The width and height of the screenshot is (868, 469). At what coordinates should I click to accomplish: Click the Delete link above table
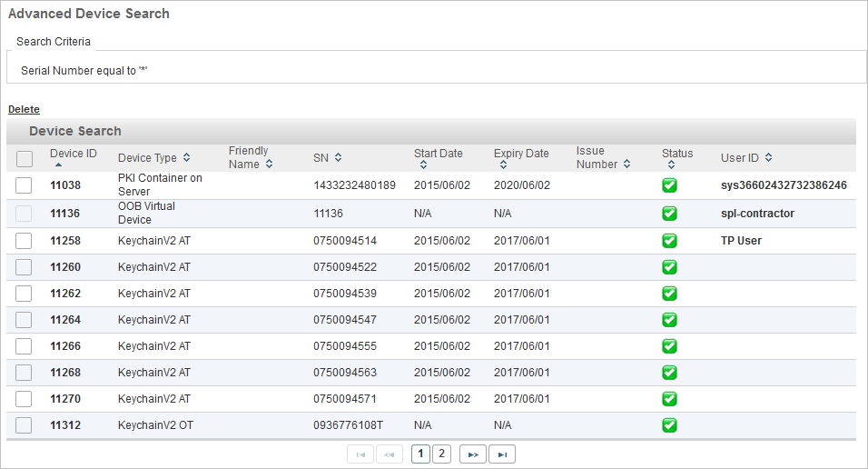pyautogui.click(x=24, y=109)
